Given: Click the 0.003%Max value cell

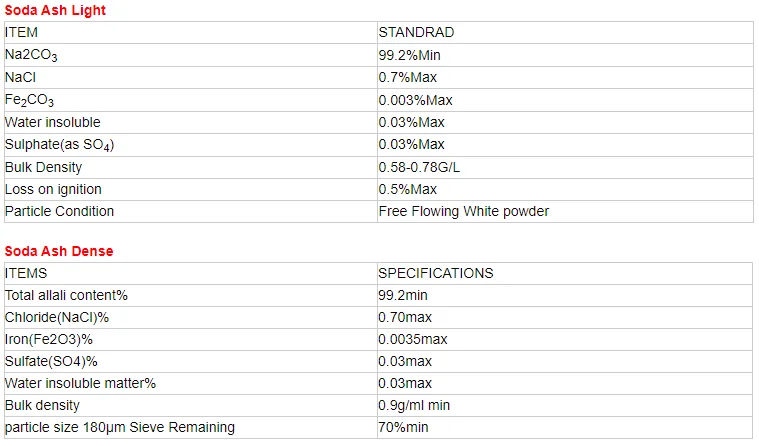Looking at the screenshot, I should (x=415, y=100).
